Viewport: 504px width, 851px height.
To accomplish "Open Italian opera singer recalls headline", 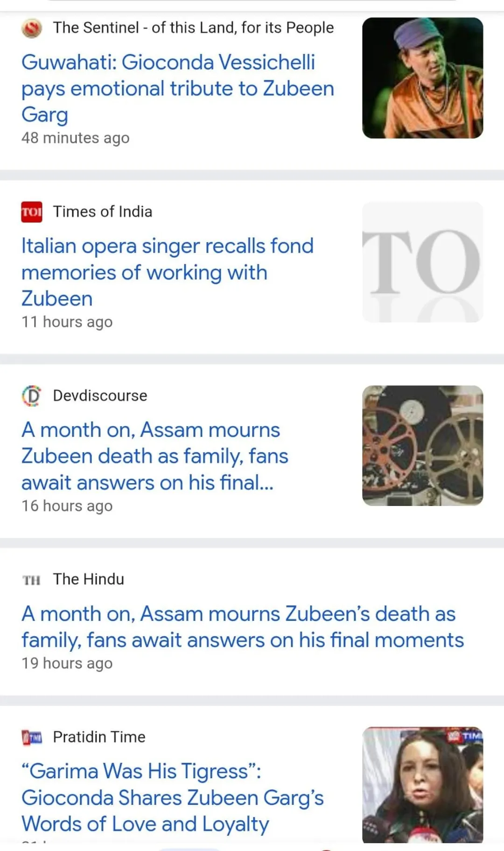I will click(x=167, y=272).
